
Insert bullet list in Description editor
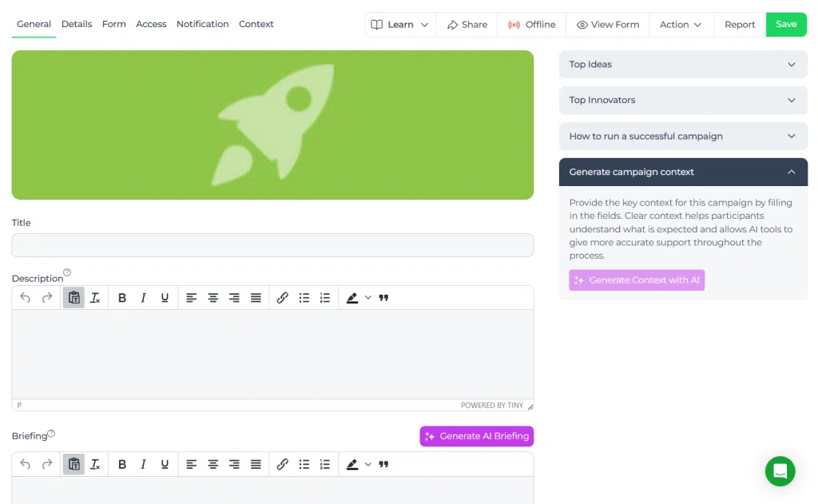(304, 298)
